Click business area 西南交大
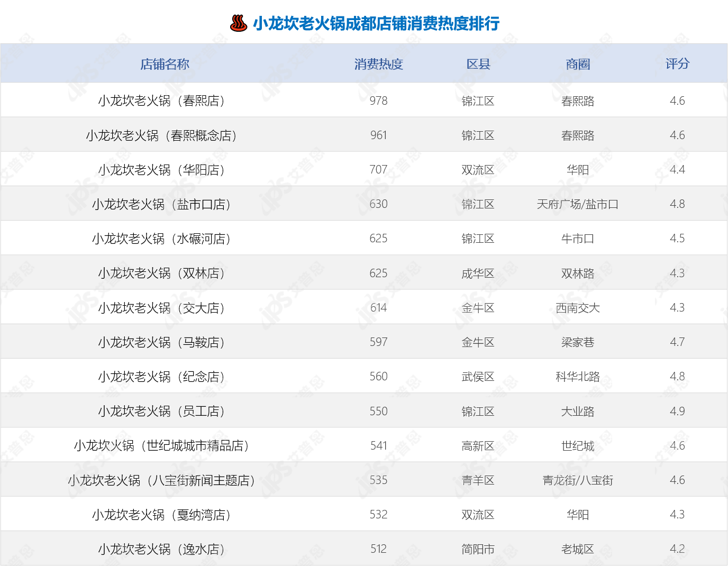Screen dimensions: 728x566 point(578,308)
